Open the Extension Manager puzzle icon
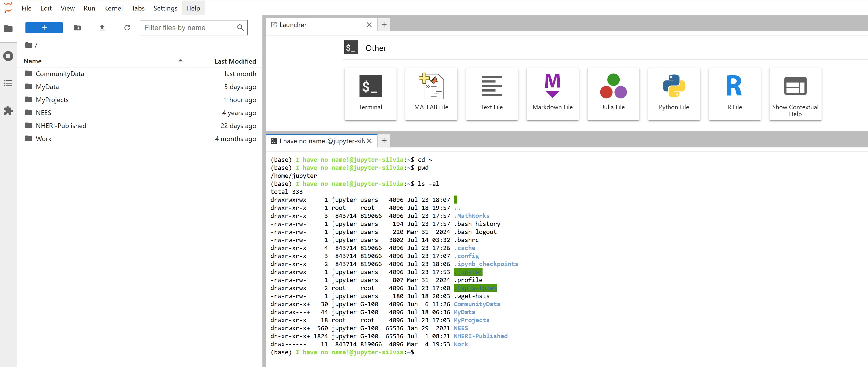The width and height of the screenshot is (868, 367). click(8, 111)
